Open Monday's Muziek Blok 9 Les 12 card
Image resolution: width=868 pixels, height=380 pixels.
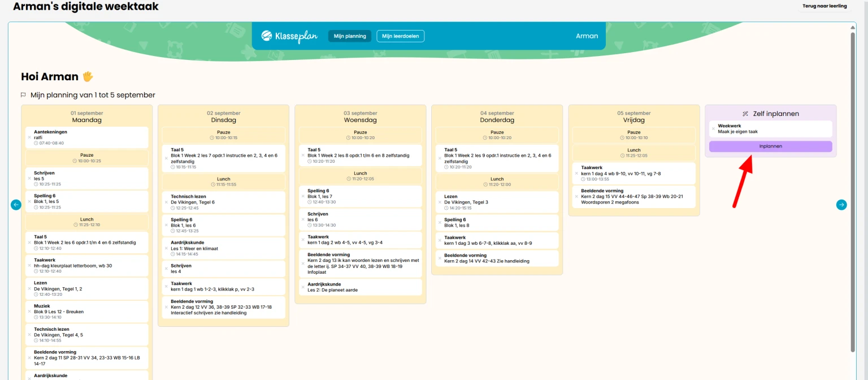86,312
